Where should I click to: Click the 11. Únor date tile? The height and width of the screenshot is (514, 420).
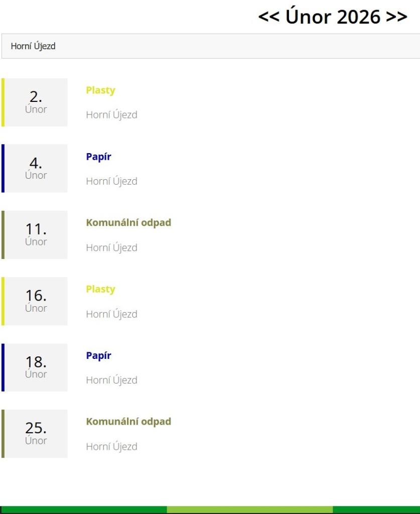click(36, 235)
